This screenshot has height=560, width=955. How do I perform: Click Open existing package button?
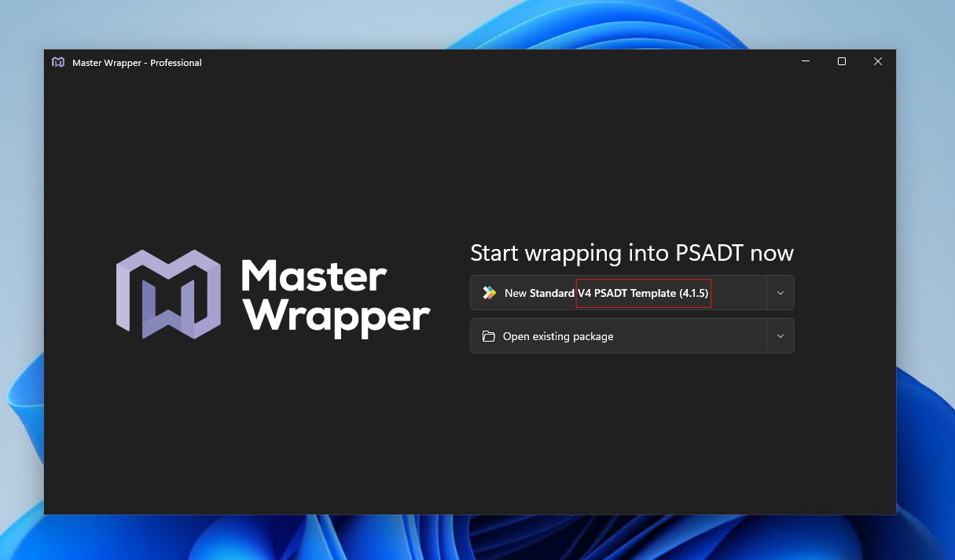(618, 336)
